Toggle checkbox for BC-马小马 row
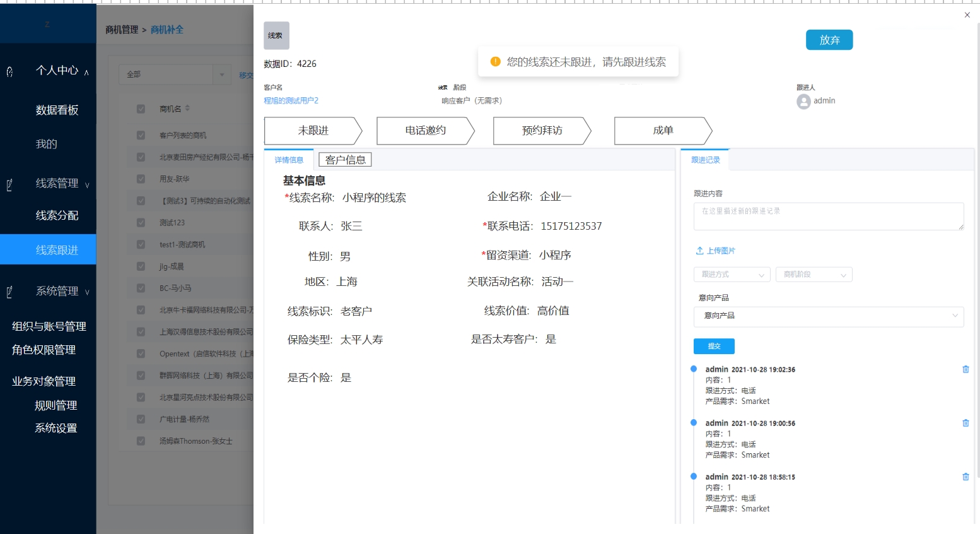Viewport: 980px width, 534px height. pos(141,288)
